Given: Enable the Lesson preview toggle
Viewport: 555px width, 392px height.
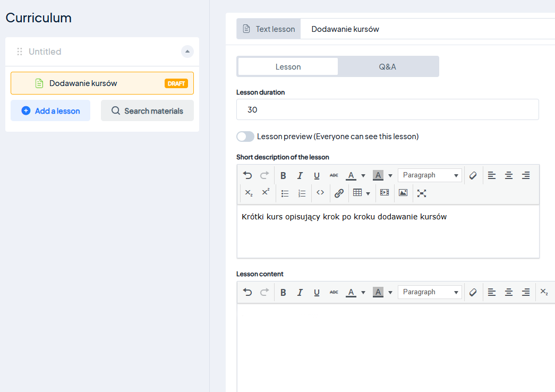Looking at the screenshot, I should pos(245,137).
